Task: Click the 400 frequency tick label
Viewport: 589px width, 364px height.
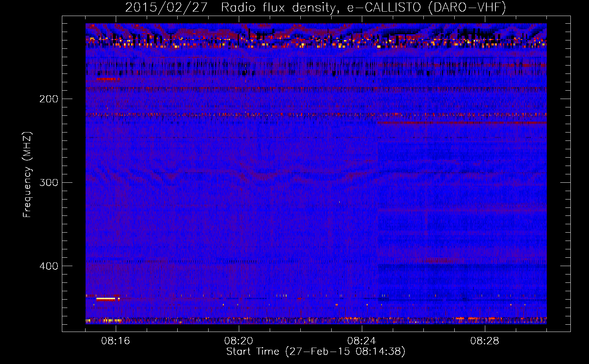Action: pyautogui.click(x=49, y=266)
